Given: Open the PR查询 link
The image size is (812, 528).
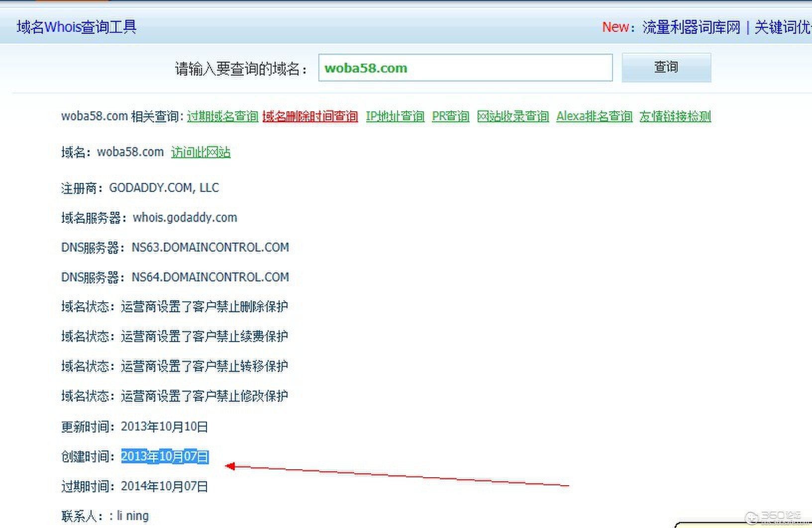Looking at the screenshot, I should pos(450,116).
